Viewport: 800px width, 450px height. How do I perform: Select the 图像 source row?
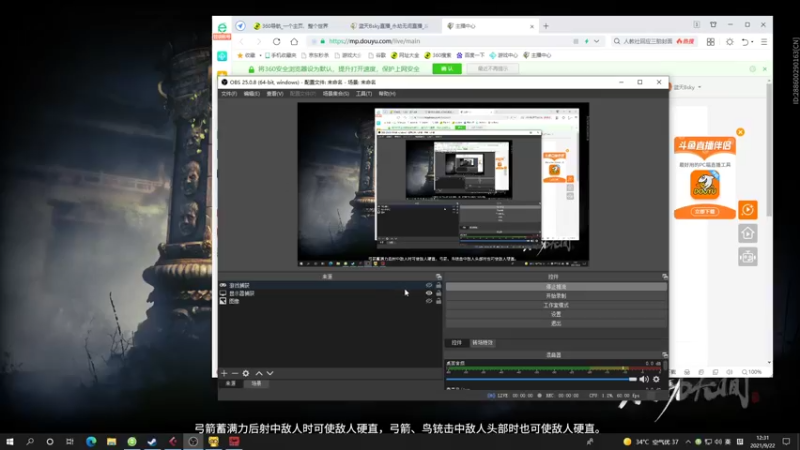click(x=330, y=301)
